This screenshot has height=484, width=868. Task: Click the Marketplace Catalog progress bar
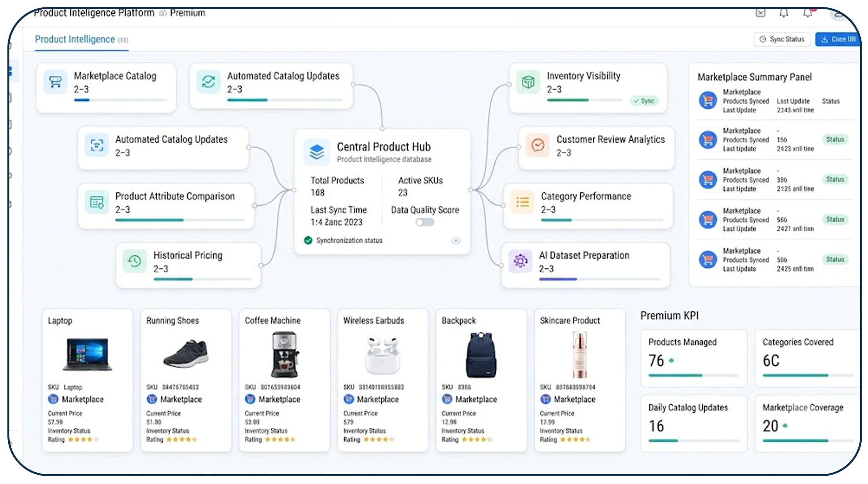(121, 100)
